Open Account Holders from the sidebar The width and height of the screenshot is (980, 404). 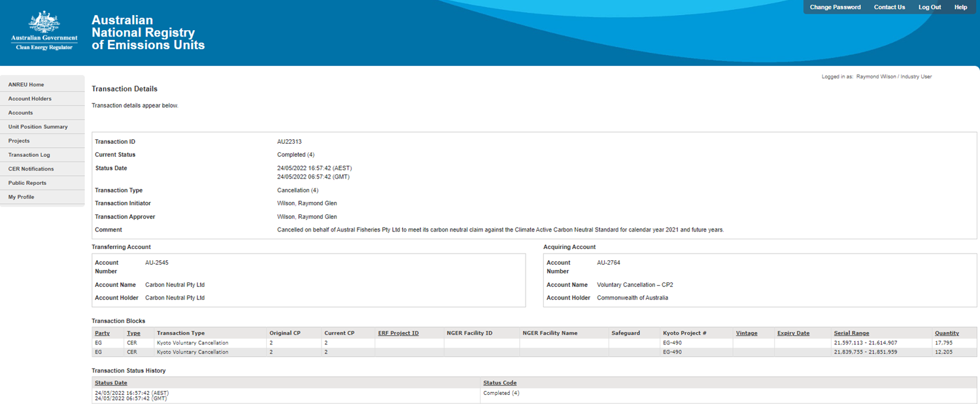(29, 99)
